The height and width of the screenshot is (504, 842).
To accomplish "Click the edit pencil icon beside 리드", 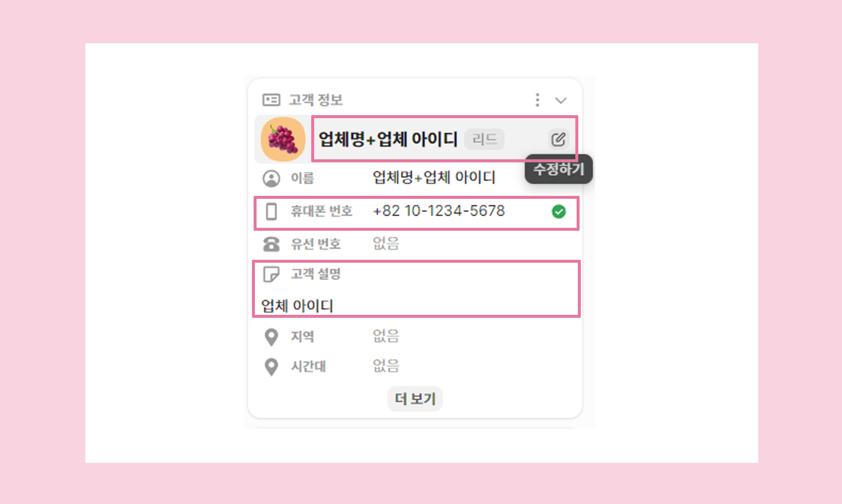I will [x=558, y=139].
